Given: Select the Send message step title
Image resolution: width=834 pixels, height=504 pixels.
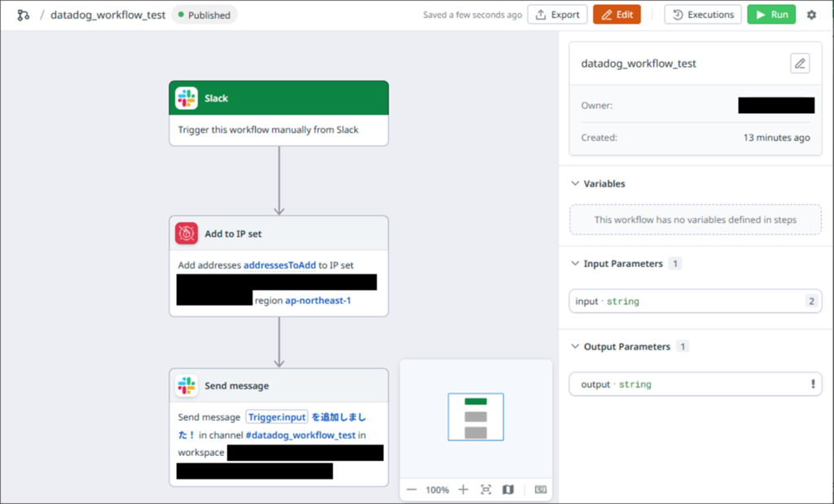Looking at the screenshot, I should [237, 385].
